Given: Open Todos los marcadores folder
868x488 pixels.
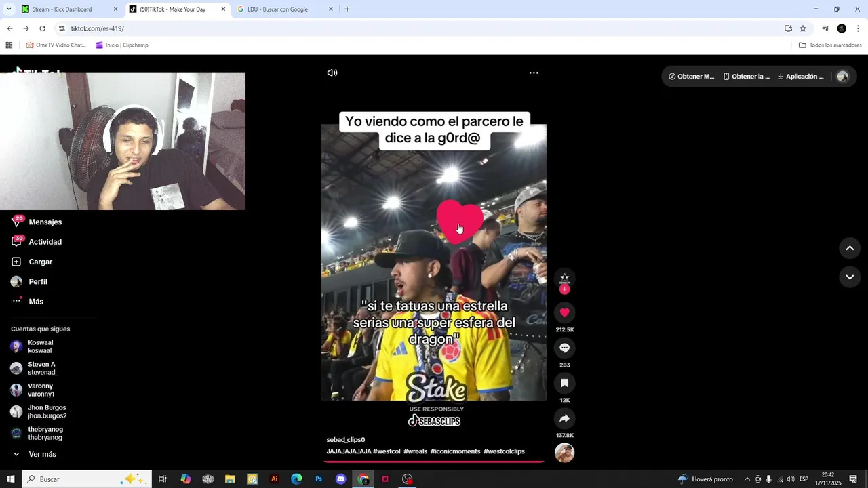Looking at the screenshot, I should coord(830,45).
